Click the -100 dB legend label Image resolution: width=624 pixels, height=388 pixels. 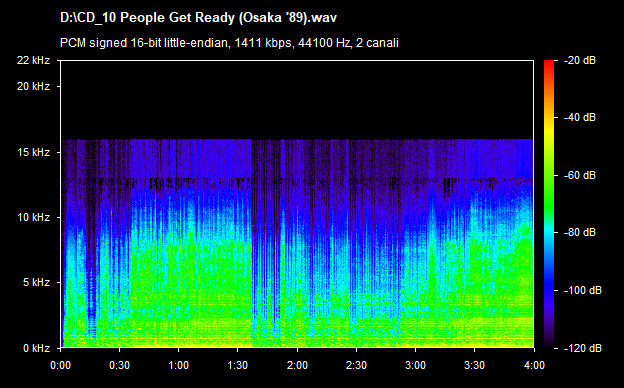(x=583, y=291)
